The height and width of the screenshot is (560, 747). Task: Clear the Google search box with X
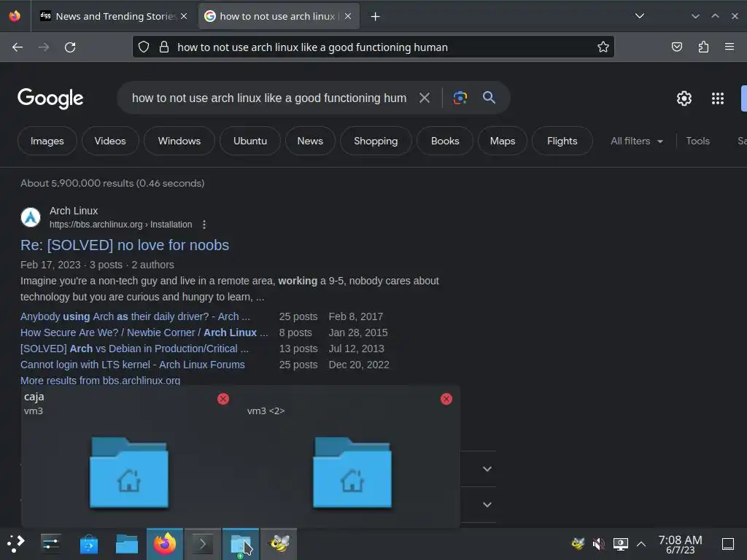424,98
